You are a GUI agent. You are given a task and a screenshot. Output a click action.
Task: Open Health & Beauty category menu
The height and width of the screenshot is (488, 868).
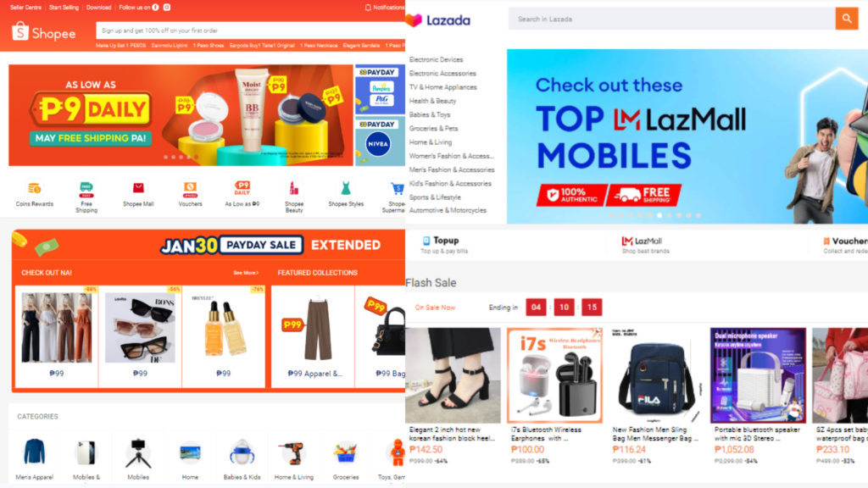[432, 101]
